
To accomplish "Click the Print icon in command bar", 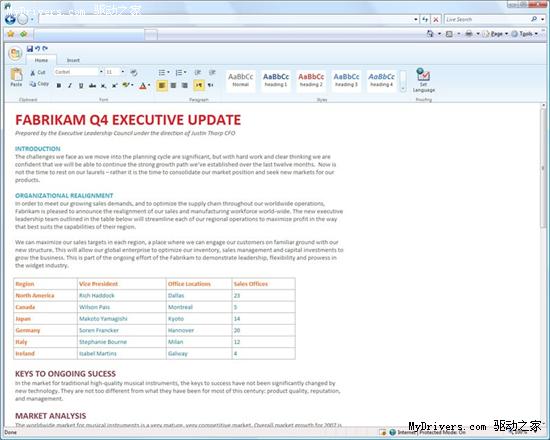I will pyautogui.click(x=469, y=34).
